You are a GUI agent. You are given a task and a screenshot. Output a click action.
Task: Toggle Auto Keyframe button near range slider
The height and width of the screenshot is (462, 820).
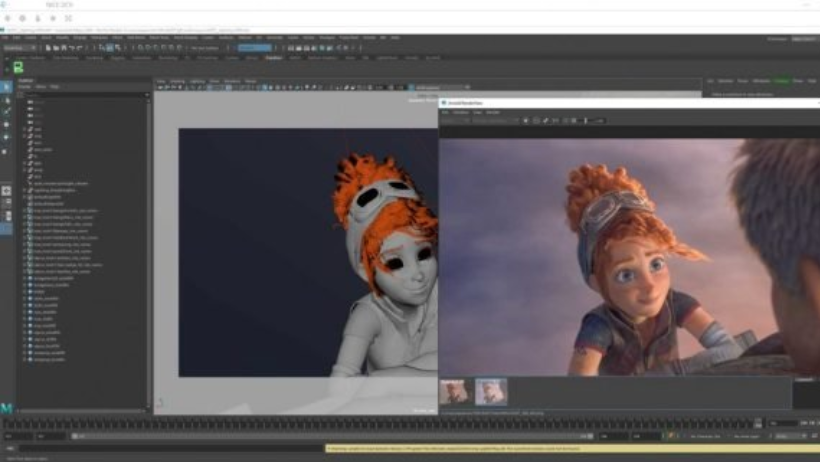click(x=671, y=436)
